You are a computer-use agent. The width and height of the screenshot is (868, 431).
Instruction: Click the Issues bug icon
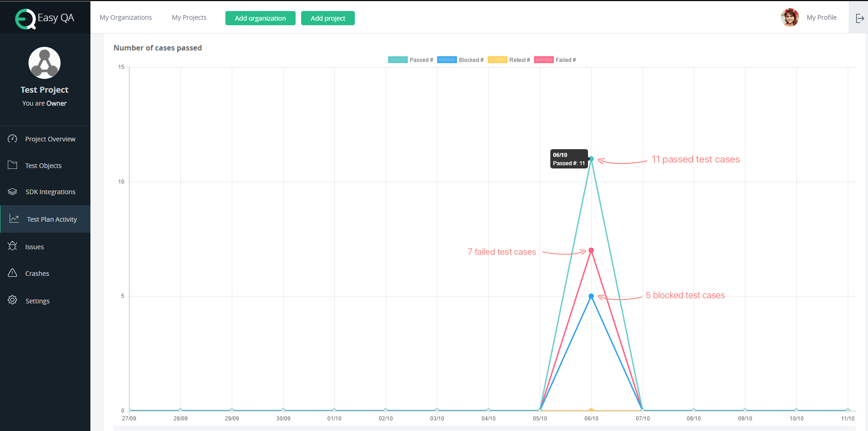point(12,246)
